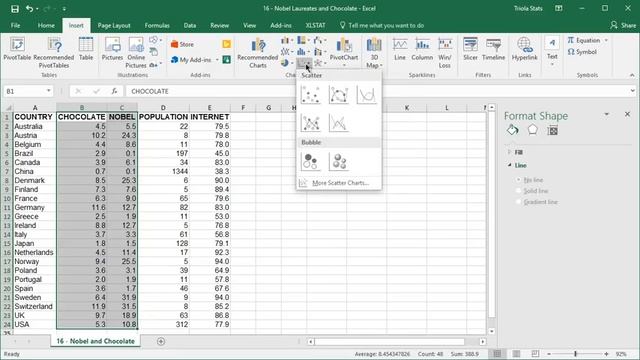Image resolution: width=640 pixels, height=360 pixels.
Task: Close the Format Shape pane
Action: click(627, 114)
